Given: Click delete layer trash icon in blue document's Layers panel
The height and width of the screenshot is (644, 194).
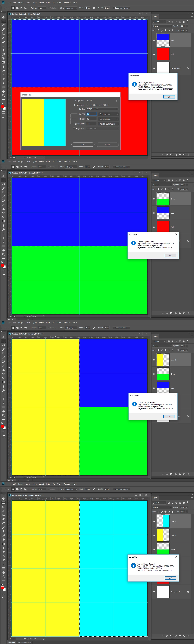Looking at the screenshot, I should tap(188, 154).
